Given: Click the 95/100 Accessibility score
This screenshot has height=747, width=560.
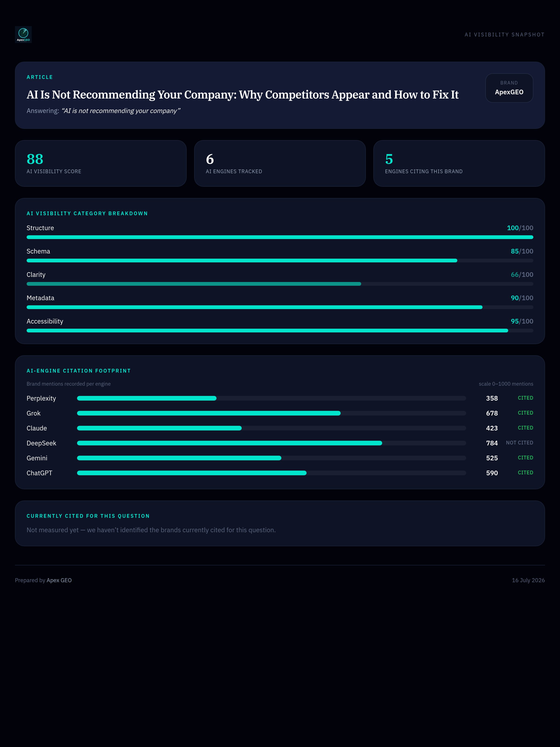Looking at the screenshot, I should click(x=522, y=321).
